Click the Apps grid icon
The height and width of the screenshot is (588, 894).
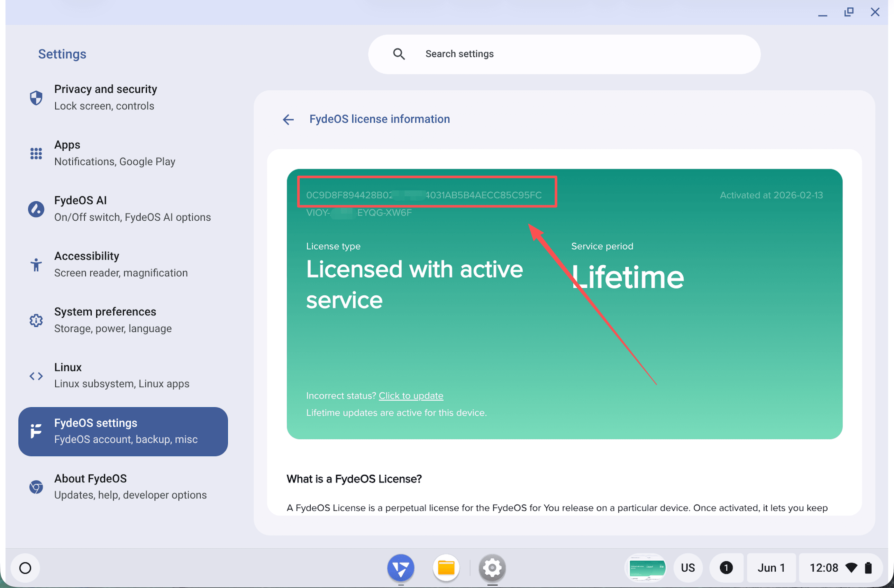point(36,153)
